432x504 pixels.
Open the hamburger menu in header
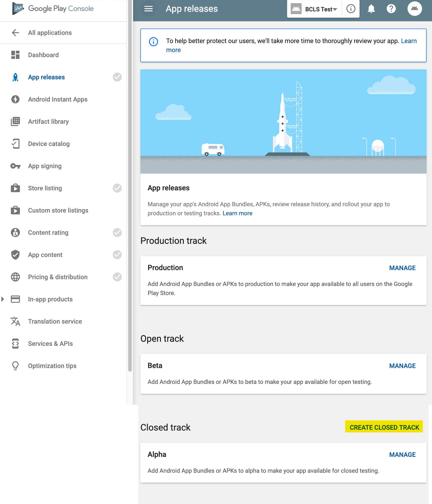[x=149, y=9]
